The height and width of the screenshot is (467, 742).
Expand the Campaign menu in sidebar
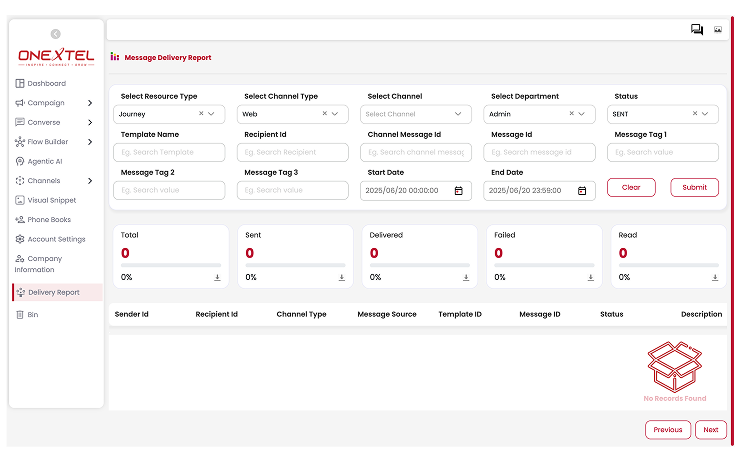(x=90, y=103)
